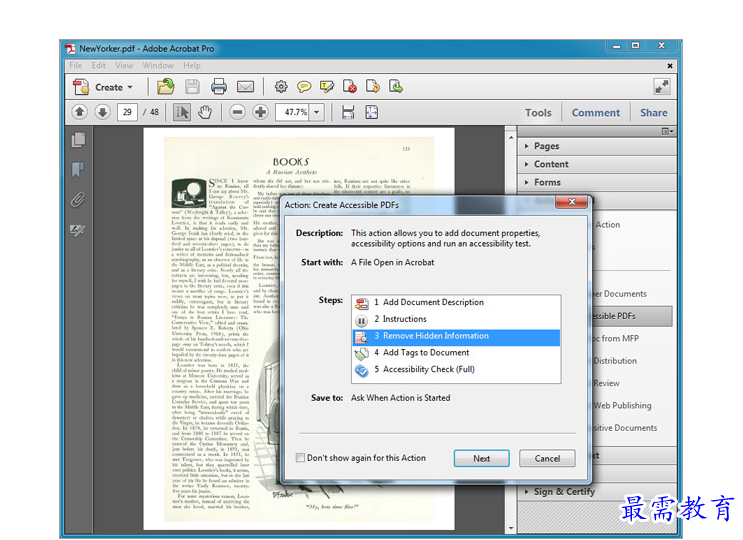The width and height of the screenshot is (743, 540).
Task: Click the delete page icon in toolbar
Action: pos(350,87)
